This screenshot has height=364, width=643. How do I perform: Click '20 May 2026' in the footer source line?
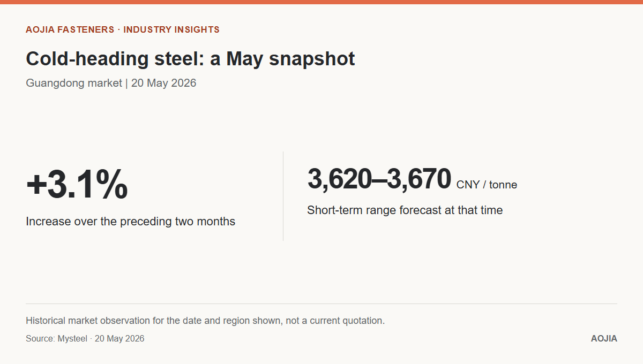119,338
